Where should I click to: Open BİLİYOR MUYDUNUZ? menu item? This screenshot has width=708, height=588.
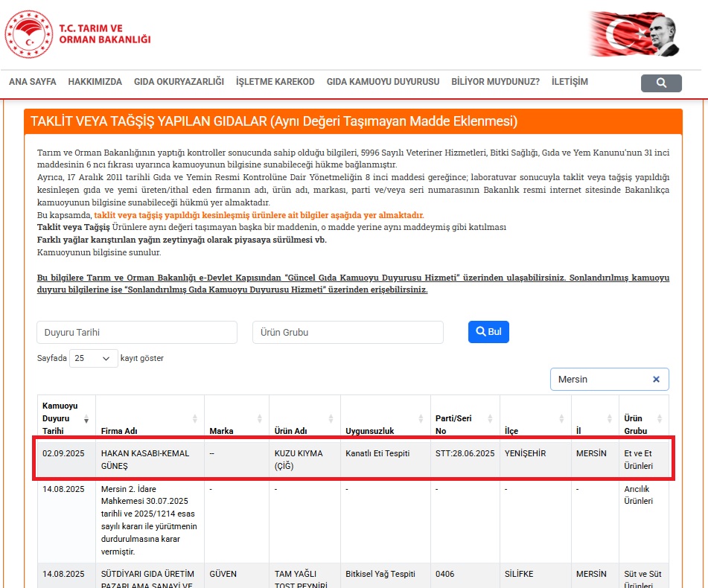495,82
